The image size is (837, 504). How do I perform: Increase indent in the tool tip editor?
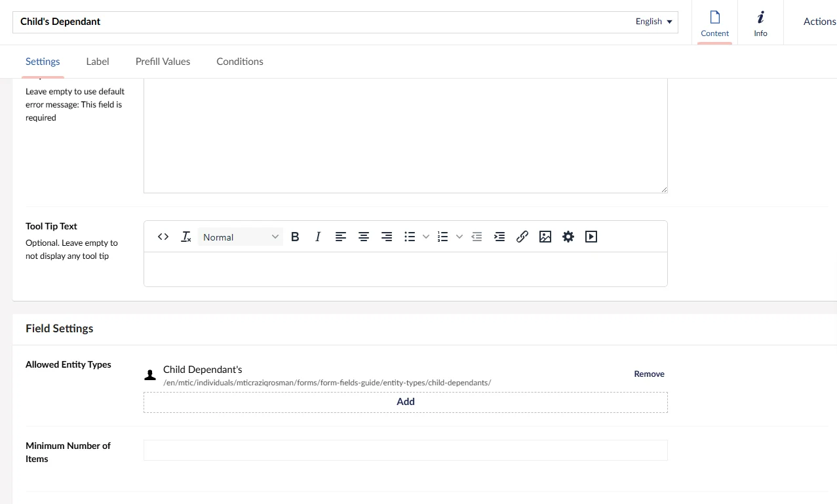(x=499, y=237)
